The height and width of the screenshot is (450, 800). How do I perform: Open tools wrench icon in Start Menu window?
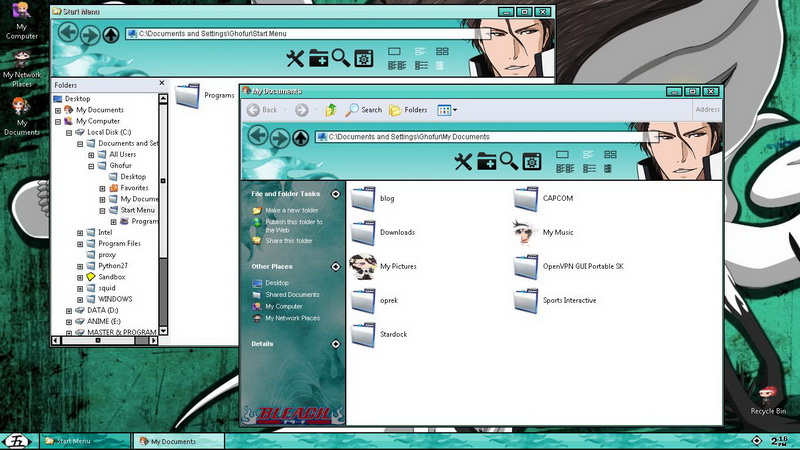pyautogui.click(x=295, y=59)
